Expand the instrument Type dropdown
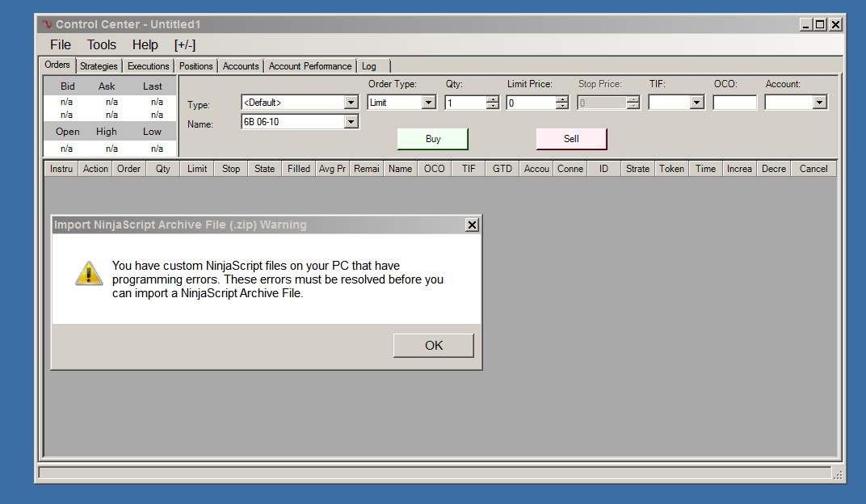 (351, 102)
